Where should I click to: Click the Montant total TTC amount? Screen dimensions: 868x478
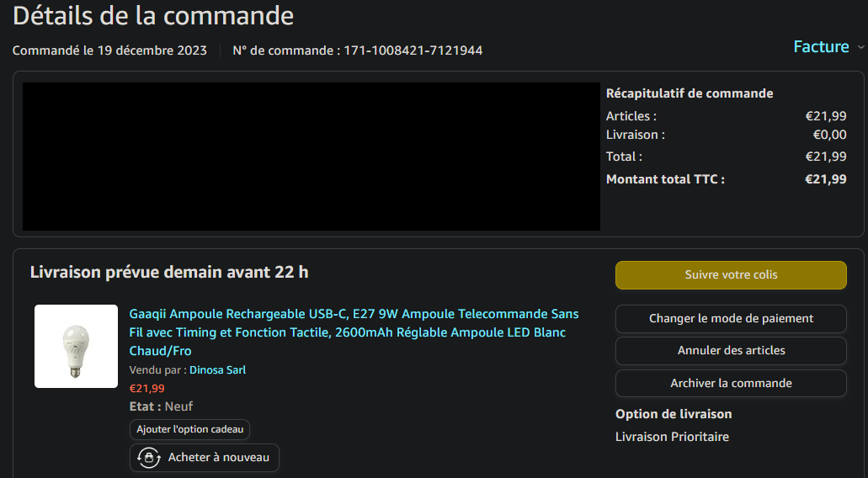(x=825, y=179)
